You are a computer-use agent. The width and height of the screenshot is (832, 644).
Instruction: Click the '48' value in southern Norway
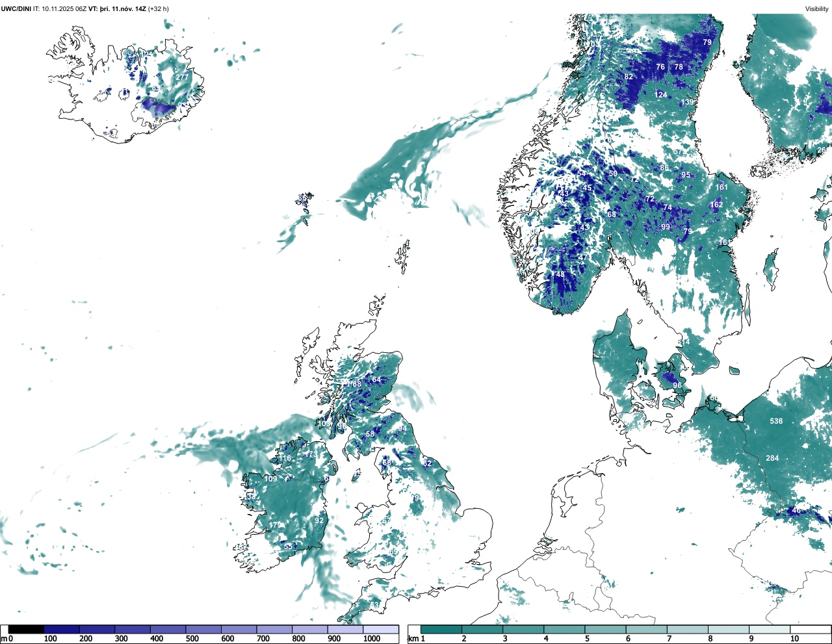click(560, 275)
